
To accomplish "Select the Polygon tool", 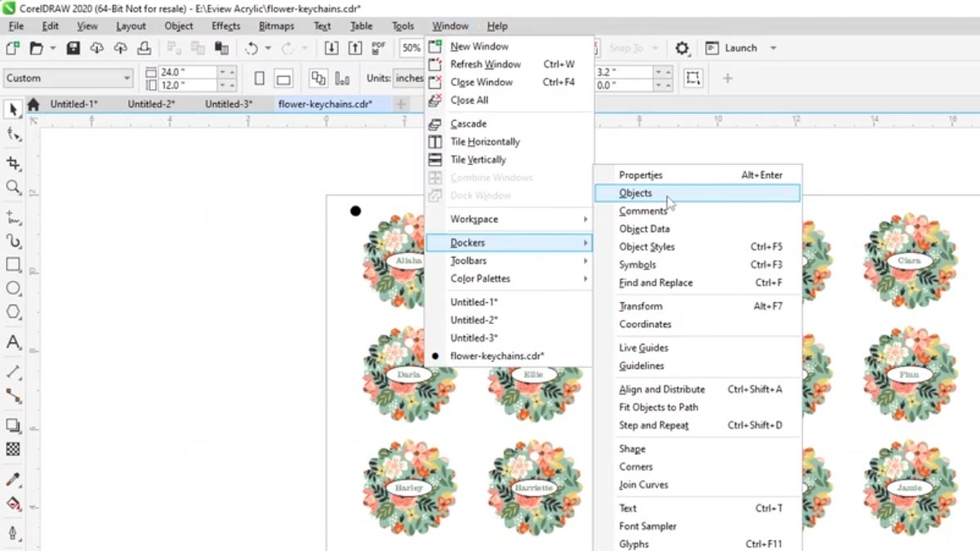I will tap(13, 312).
